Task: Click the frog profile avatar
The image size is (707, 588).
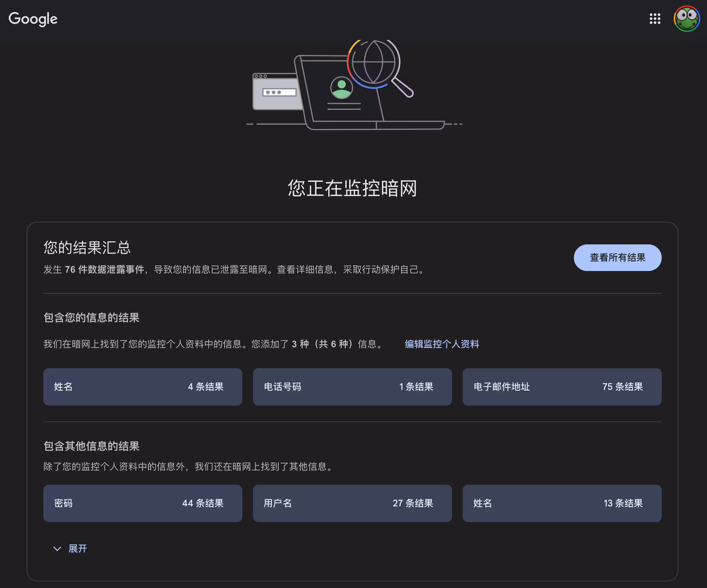Action: coord(687,19)
